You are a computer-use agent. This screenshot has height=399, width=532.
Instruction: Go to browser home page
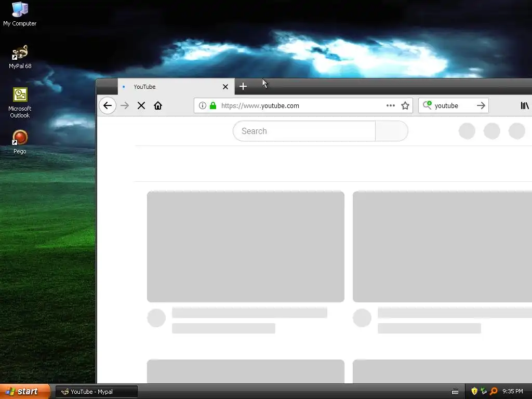(x=158, y=105)
